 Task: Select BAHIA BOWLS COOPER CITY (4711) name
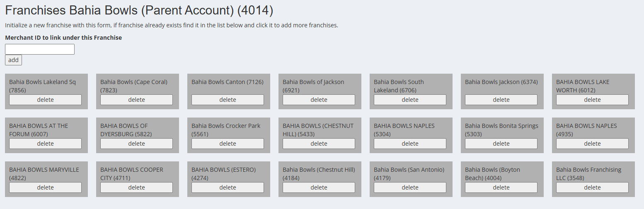(132, 170)
